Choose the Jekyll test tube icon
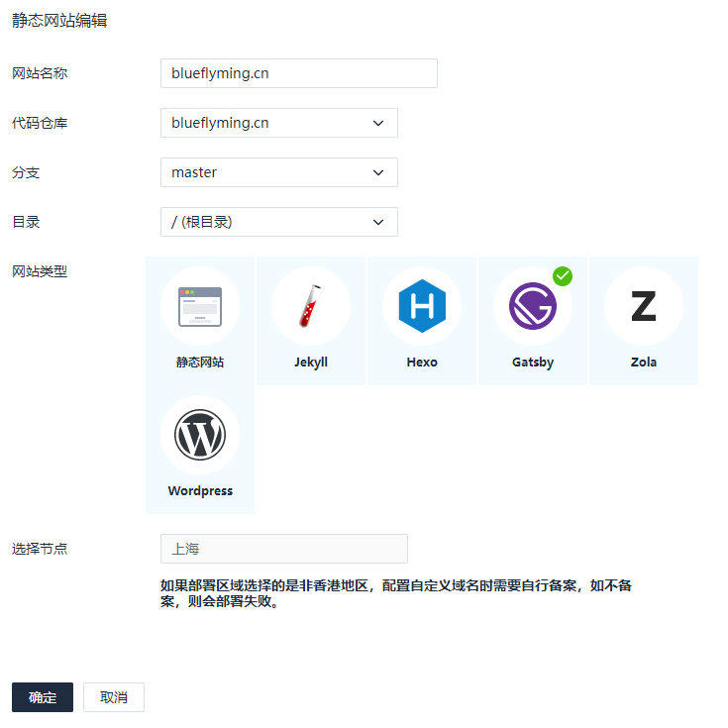This screenshot has width=728, height=728. tap(311, 306)
